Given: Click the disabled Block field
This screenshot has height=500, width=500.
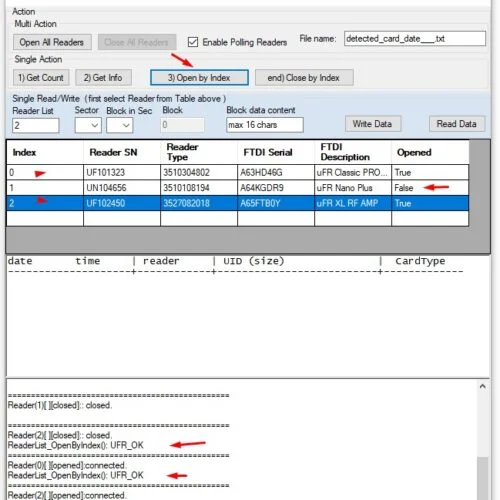Looking at the screenshot, I should pos(182,125).
